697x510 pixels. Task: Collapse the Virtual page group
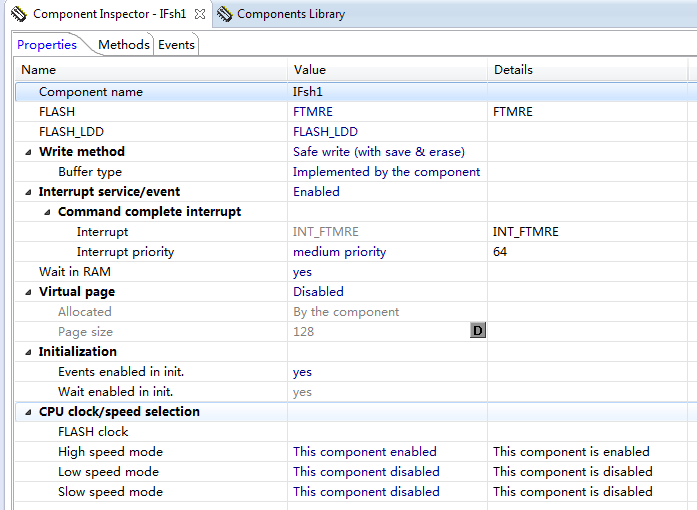point(27,292)
